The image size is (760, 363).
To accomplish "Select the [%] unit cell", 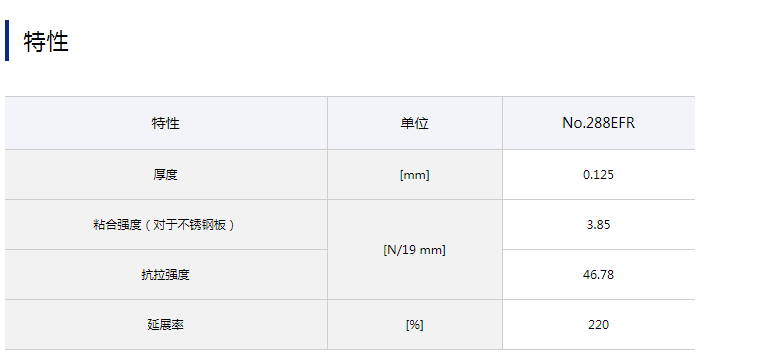I will pyautogui.click(x=414, y=325).
